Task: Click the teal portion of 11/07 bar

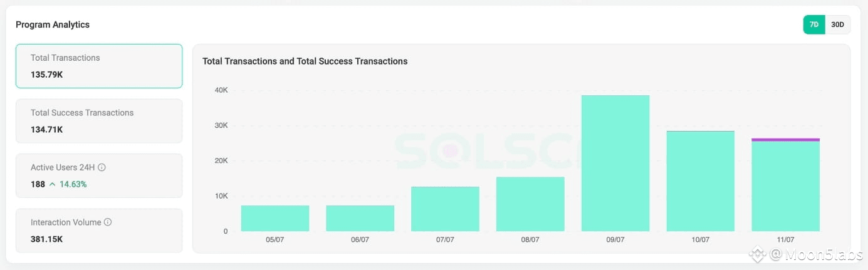Action: [x=785, y=187]
